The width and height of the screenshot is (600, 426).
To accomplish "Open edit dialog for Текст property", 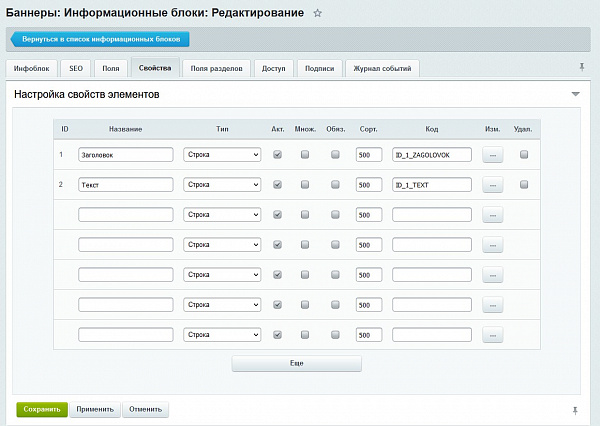I will point(492,185).
